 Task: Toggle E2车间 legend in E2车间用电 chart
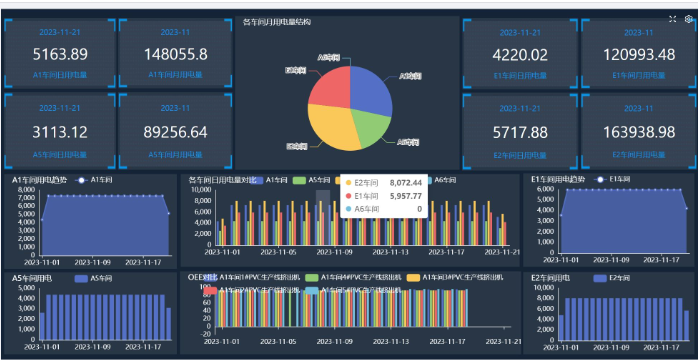(612, 279)
